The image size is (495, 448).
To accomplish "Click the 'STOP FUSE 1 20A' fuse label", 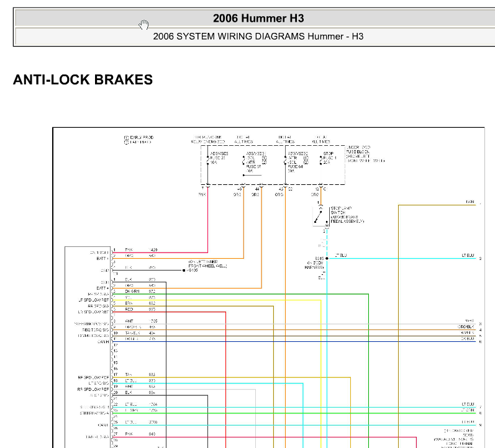I will click(330, 158).
